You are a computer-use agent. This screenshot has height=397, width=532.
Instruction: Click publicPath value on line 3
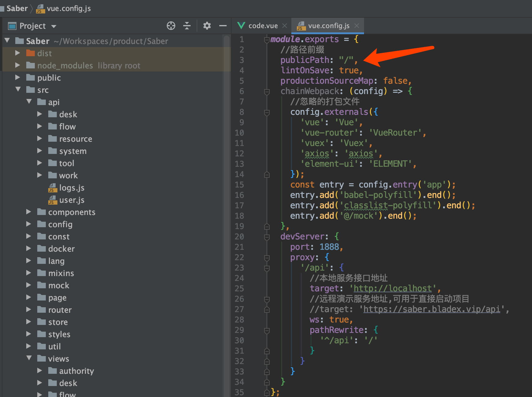point(346,60)
